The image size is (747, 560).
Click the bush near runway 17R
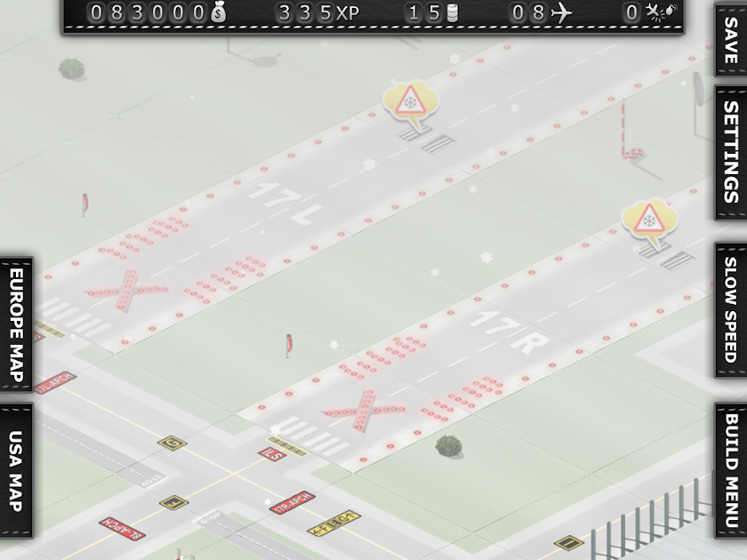point(448,446)
